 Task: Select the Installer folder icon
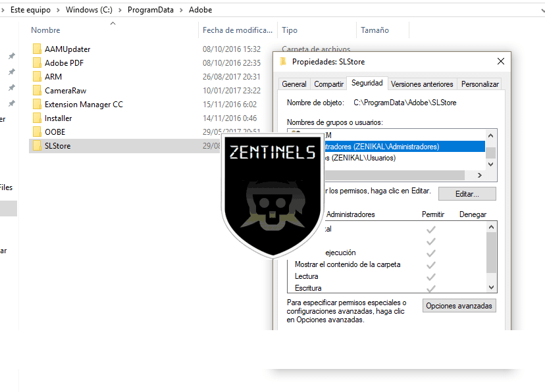(37, 118)
